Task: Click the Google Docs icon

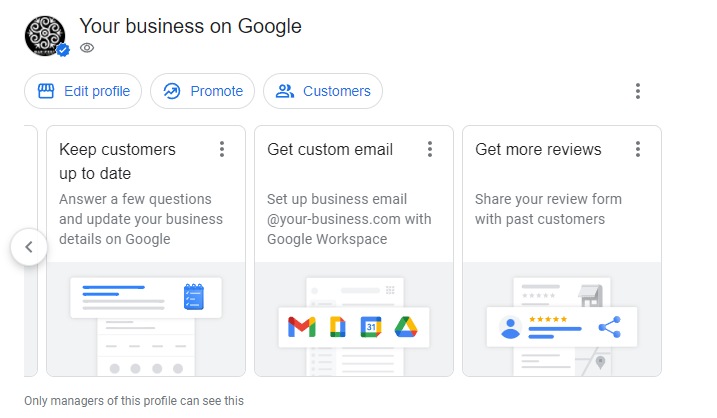Action: tap(337, 327)
